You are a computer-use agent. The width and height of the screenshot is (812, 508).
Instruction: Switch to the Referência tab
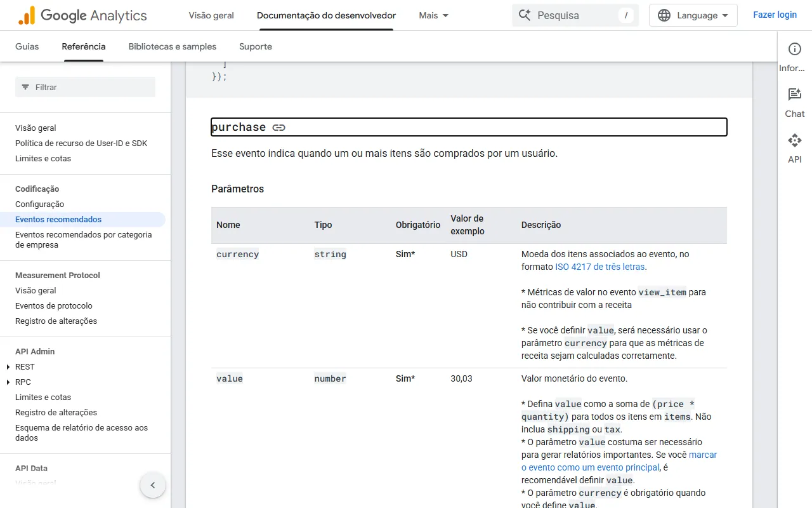pos(84,46)
